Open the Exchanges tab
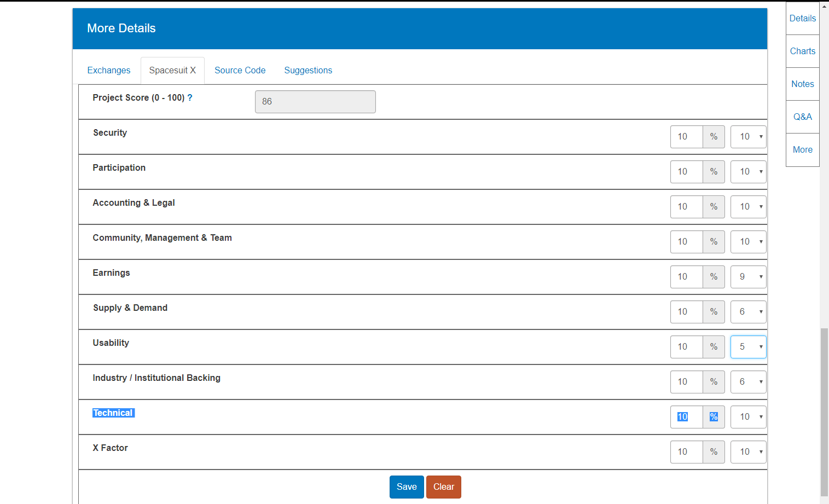 [109, 70]
